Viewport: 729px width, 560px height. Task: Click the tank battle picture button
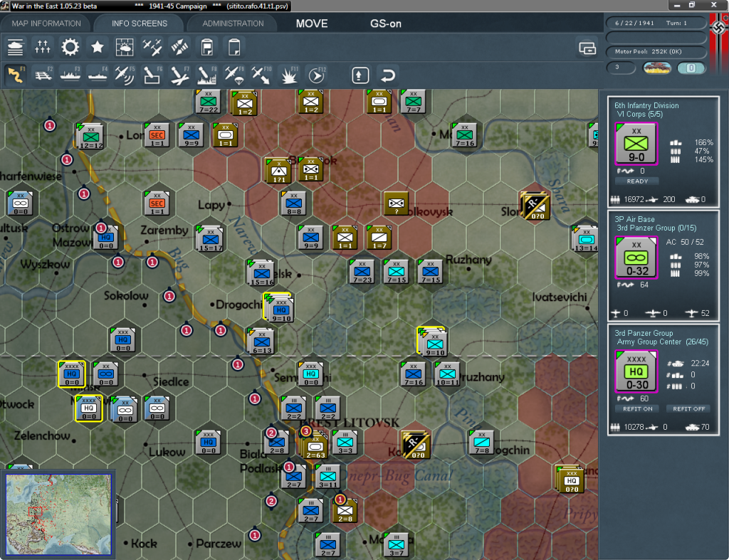(x=657, y=68)
